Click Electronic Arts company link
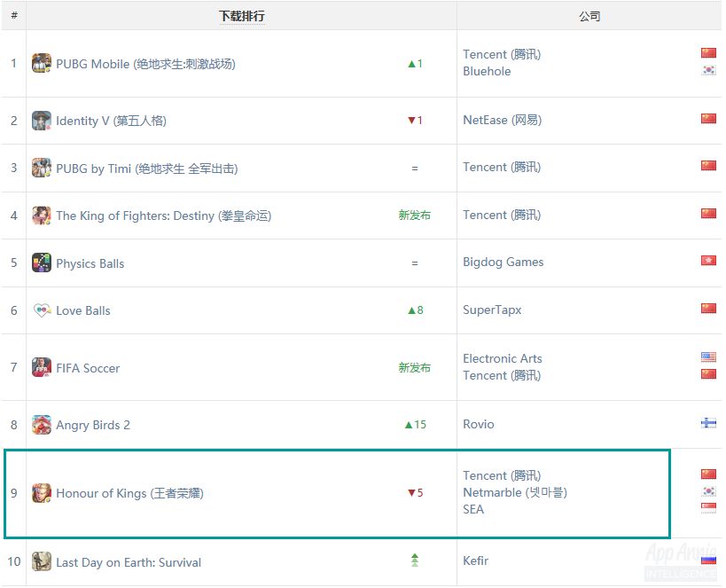 502,358
